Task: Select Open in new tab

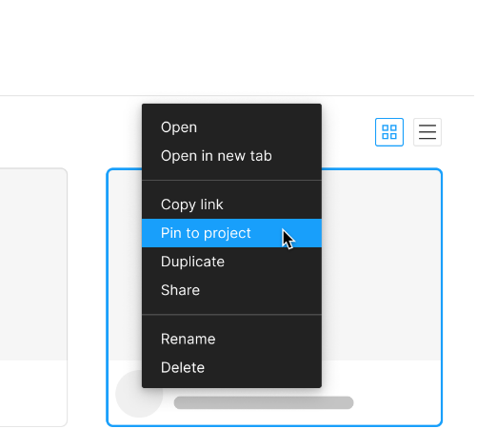Action: (x=231, y=156)
